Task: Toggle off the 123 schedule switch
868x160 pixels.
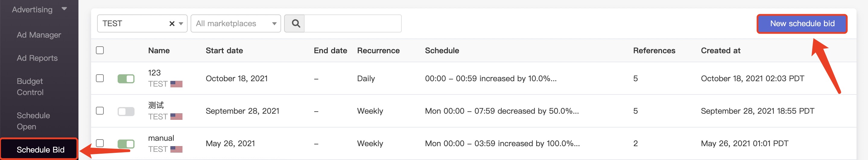Action: tap(126, 79)
